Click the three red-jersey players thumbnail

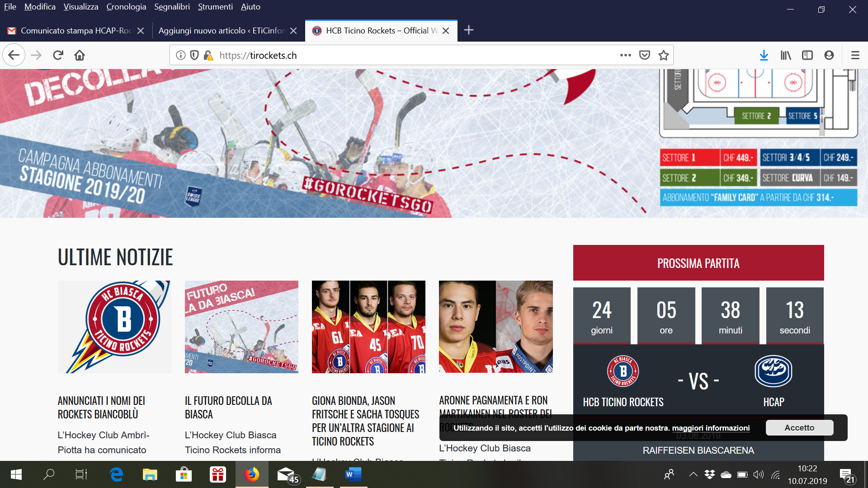[x=368, y=327]
